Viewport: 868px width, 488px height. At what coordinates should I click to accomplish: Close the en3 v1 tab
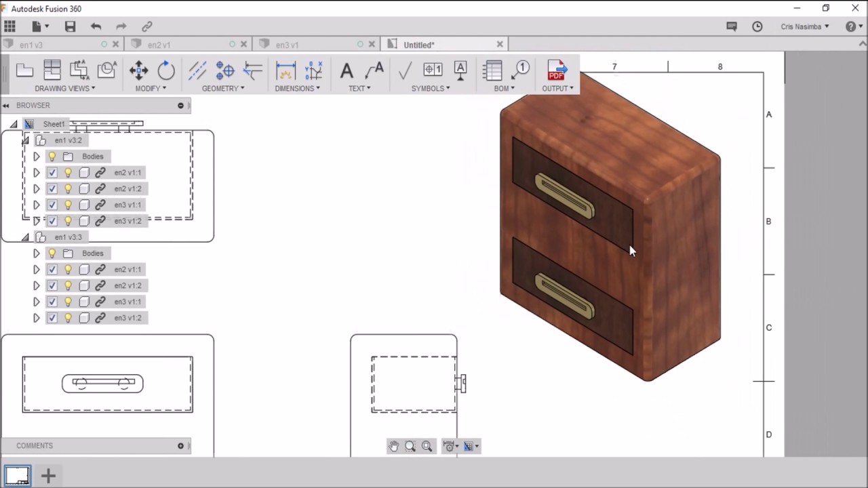point(371,44)
